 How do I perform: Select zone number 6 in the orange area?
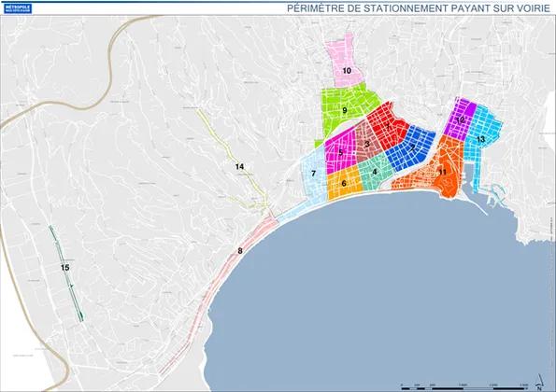[x=344, y=184]
